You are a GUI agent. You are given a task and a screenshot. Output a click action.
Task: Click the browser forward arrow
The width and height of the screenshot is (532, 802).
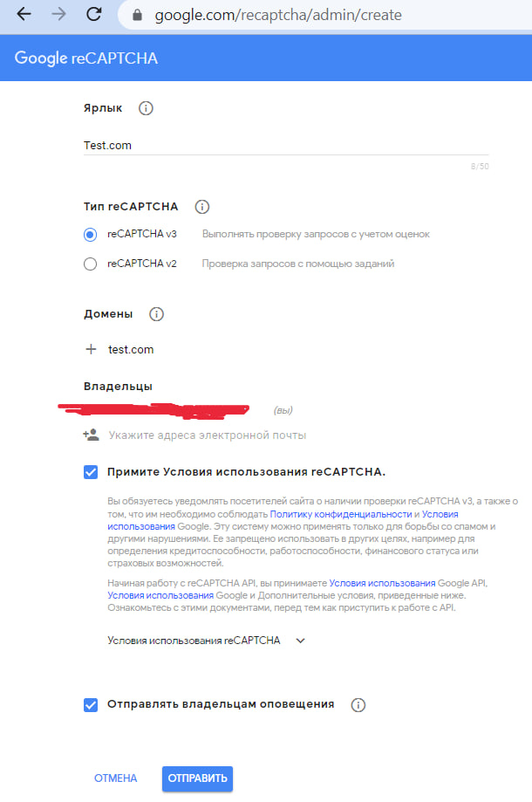pyautogui.click(x=58, y=14)
